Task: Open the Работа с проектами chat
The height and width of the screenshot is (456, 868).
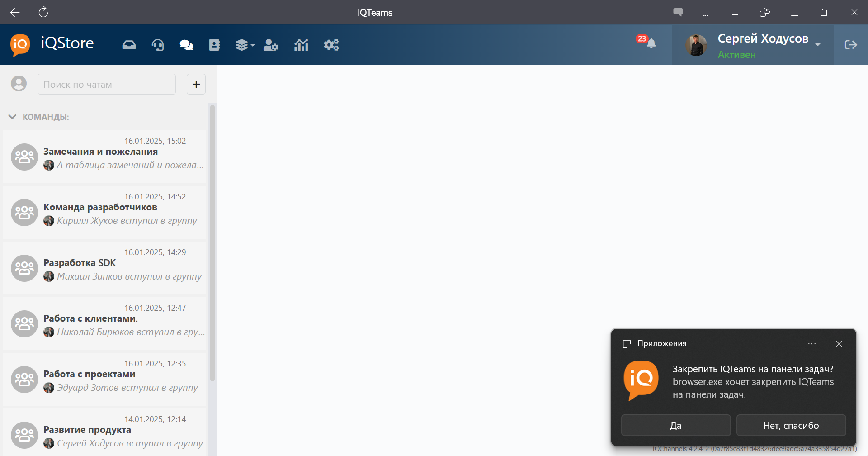Action: [x=104, y=379]
